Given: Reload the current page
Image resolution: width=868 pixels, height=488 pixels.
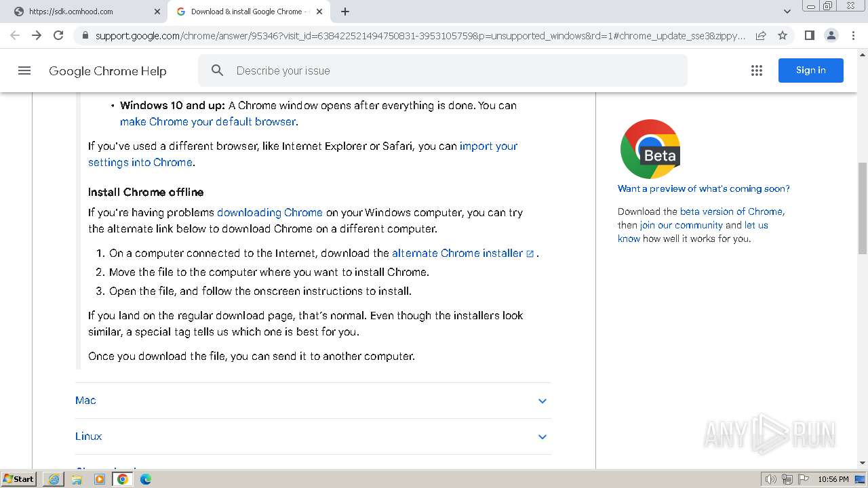Looking at the screenshot, I should 58,35.
